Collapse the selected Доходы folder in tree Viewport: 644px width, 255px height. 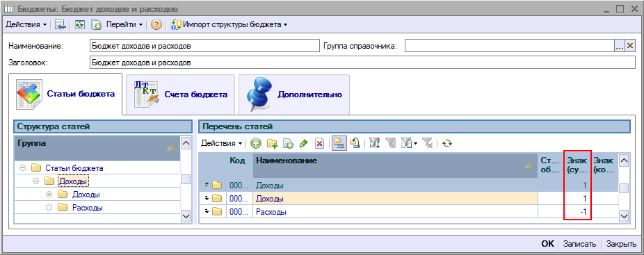tap(35, 181)
